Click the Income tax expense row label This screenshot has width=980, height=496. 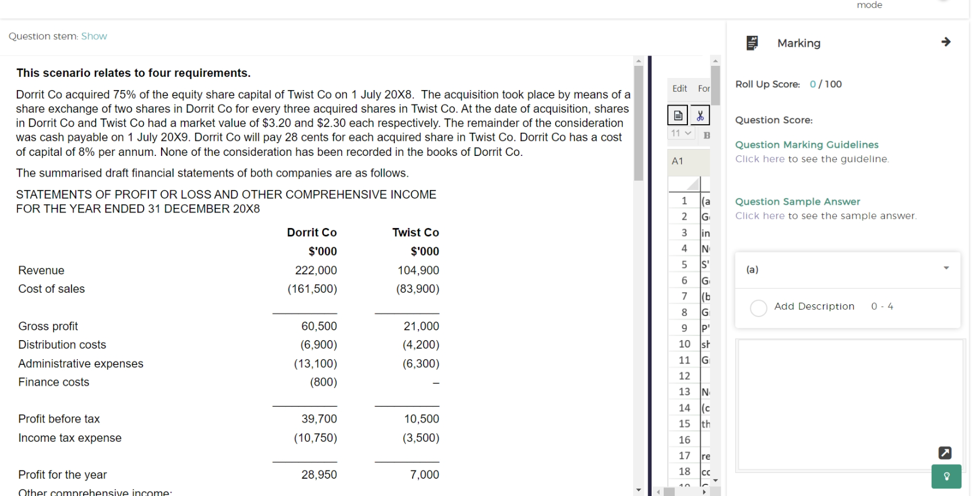pyautogui.click(x=70, y=438)
